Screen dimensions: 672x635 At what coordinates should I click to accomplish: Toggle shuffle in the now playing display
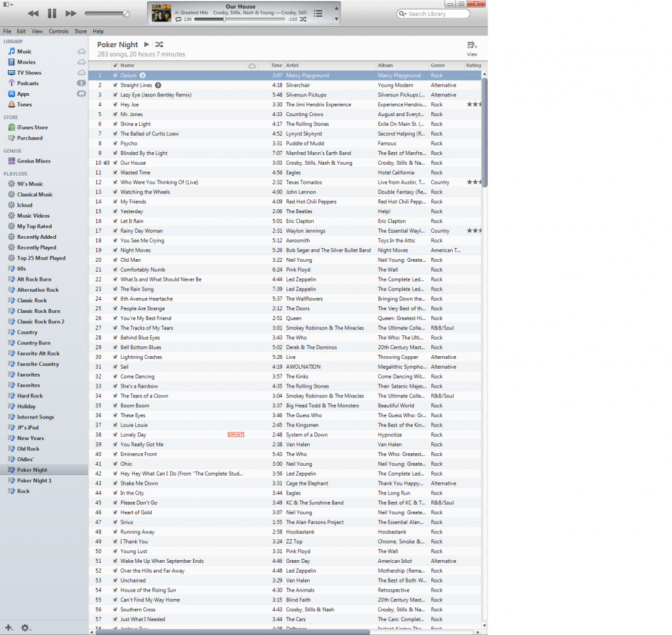tap(303, 19)
